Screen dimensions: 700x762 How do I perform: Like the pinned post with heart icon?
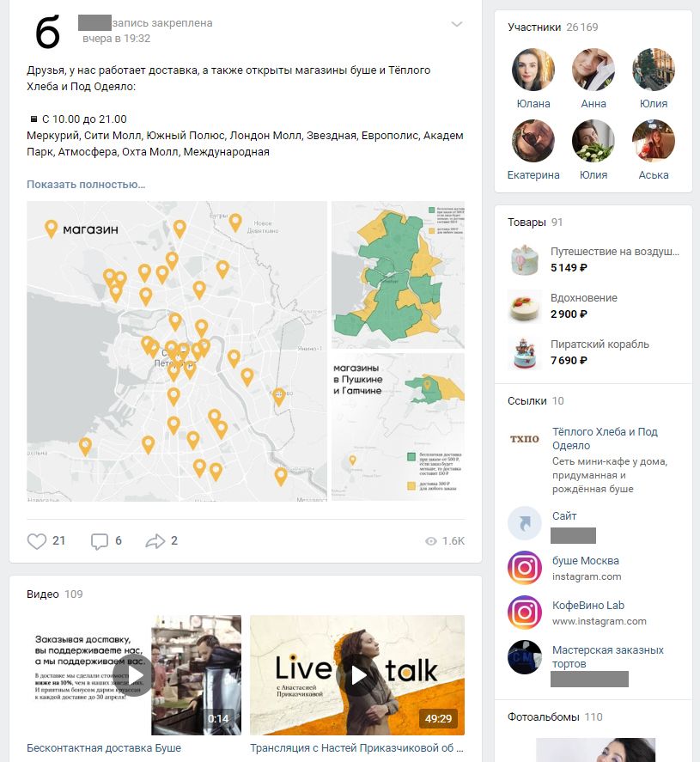click(x=36, y=541)
